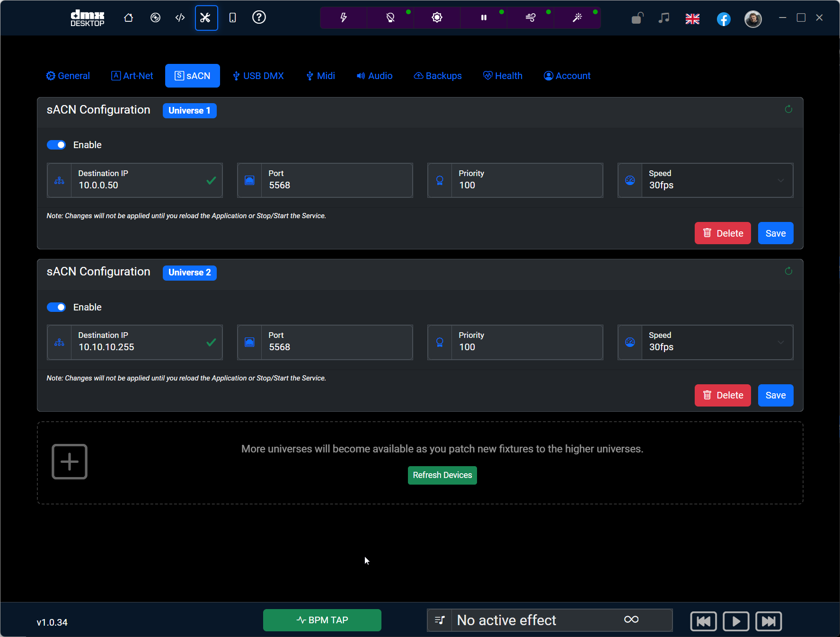Open the language flag selector
The height and width of the screenshot is (637, 840).
click(692, 19)
